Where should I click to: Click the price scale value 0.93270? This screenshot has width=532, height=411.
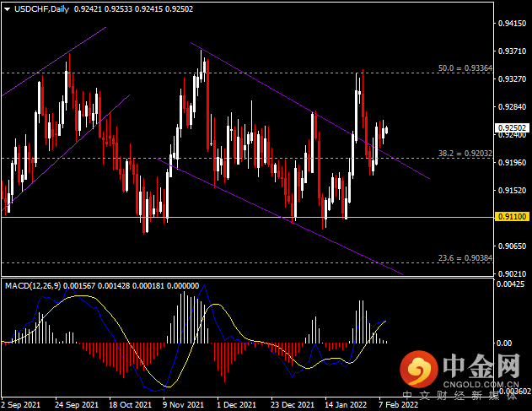(x=512, y=79)
